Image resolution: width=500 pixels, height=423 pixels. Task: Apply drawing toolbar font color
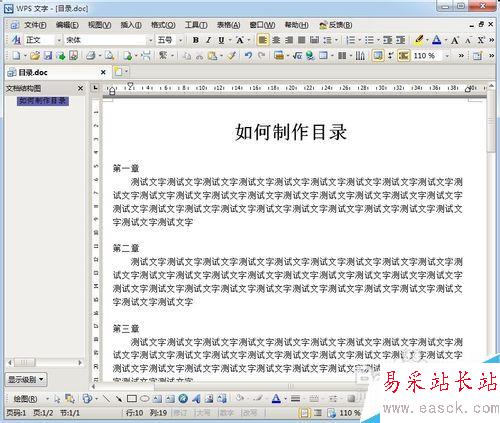[x=276, y=398]
